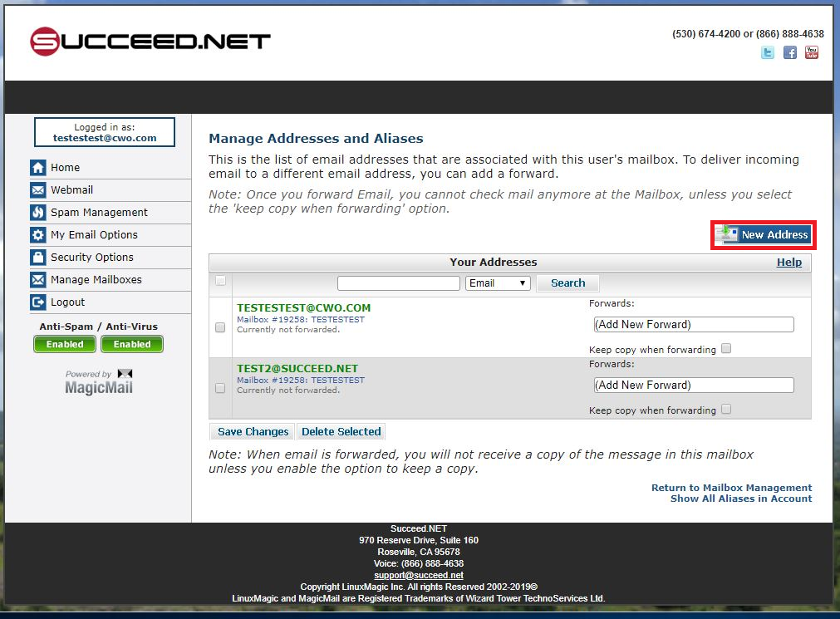Open the My Email Options gear icon
Viewport: 840px width, 619px height.
tap(38, 235)
